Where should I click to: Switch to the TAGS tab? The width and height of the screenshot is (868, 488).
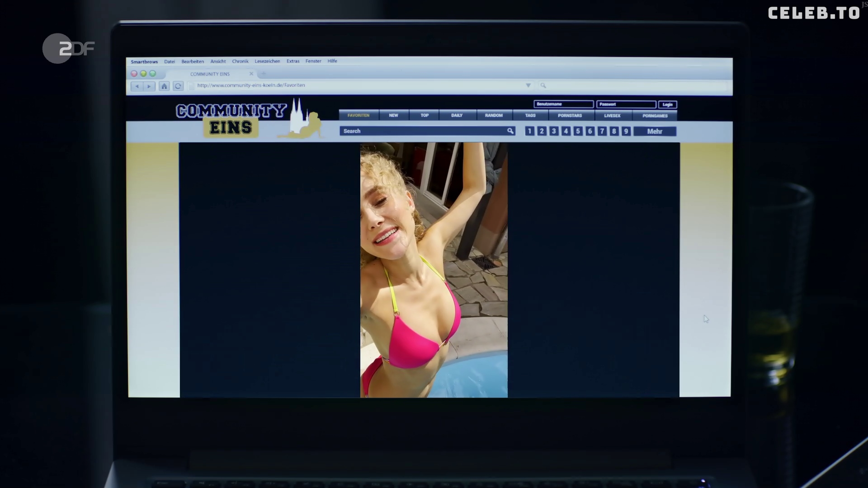point(530,116)
